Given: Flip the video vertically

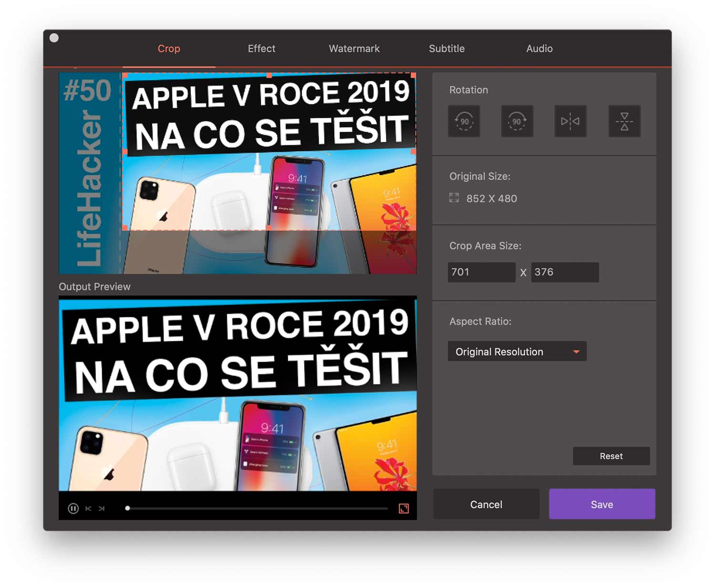Looking at the screenshot, I should coord(624,122).
